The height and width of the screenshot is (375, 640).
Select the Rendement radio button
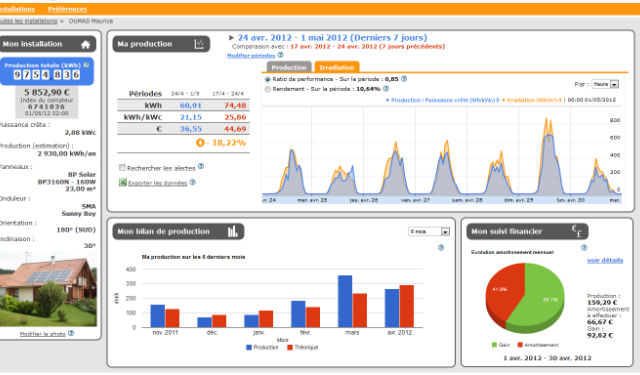pyautogui.click(x=268, y=89)
